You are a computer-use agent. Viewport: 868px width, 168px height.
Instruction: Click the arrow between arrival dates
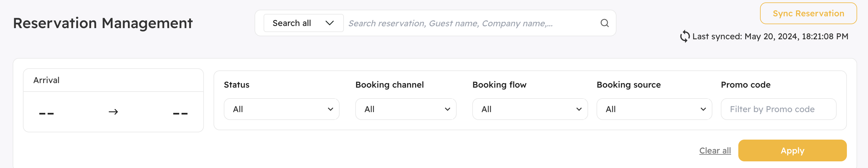pyautogui.click(x=113, y=112)
